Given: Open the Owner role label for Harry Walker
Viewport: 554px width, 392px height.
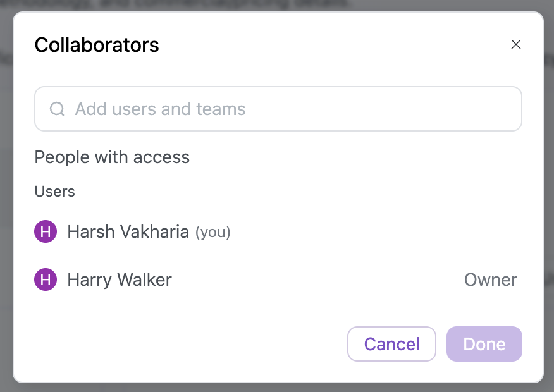Looking at the screenshot, I should pyautogui.click(x=490, y=279).
